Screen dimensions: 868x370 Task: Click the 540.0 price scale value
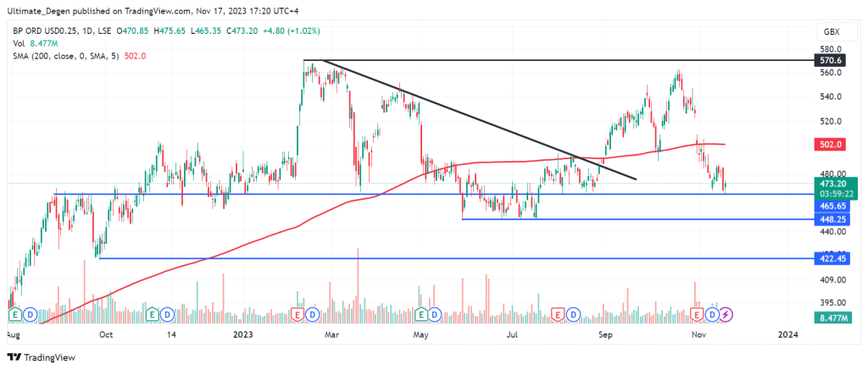(831, 97)
